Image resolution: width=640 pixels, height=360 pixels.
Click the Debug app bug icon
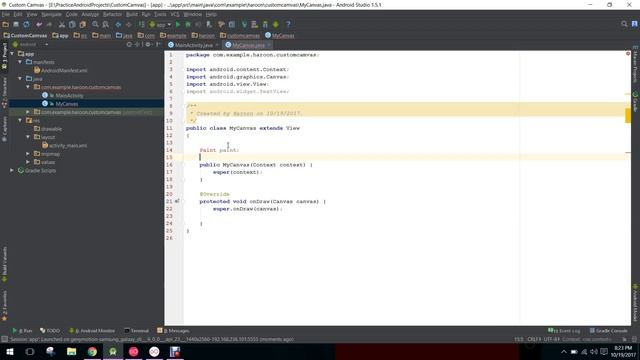[x=188, y=24]
